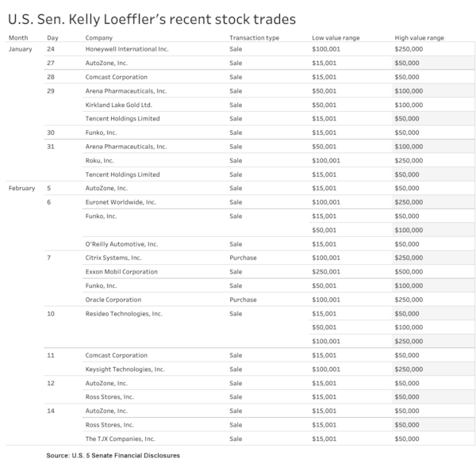Click the Kirkland Lake Gold Ltd. entry
This screenshot has width=476, height=471.
tap(119, 105)
